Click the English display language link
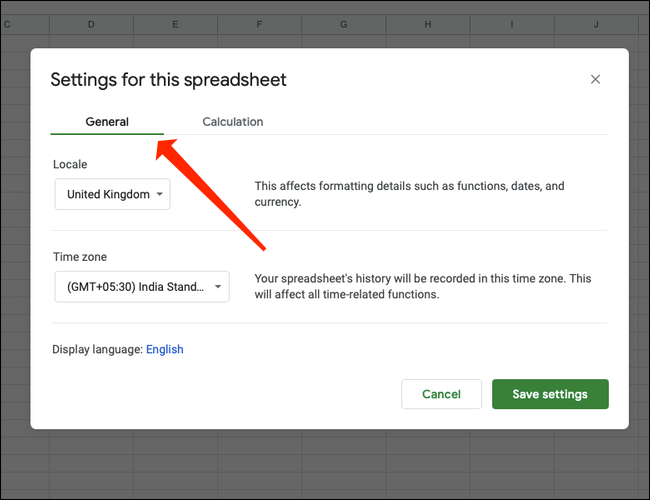The height and width of the screenshot is (500, 650). 165,349
